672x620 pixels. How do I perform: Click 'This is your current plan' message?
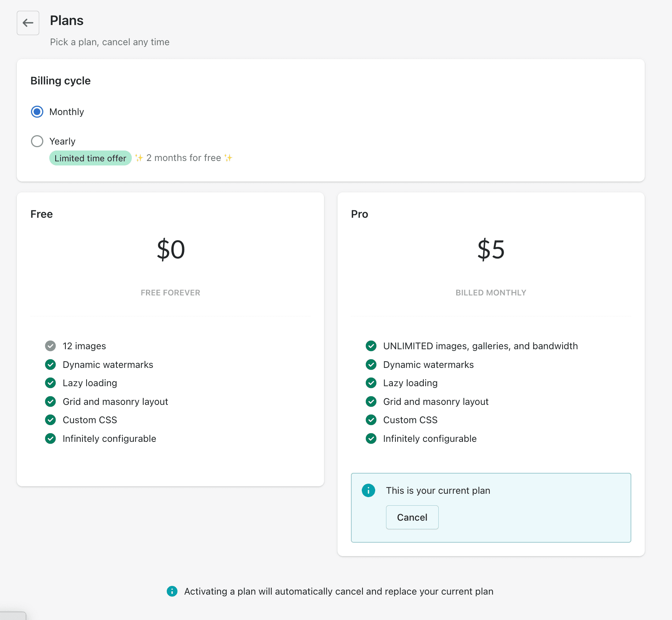(x=438, y=491)
